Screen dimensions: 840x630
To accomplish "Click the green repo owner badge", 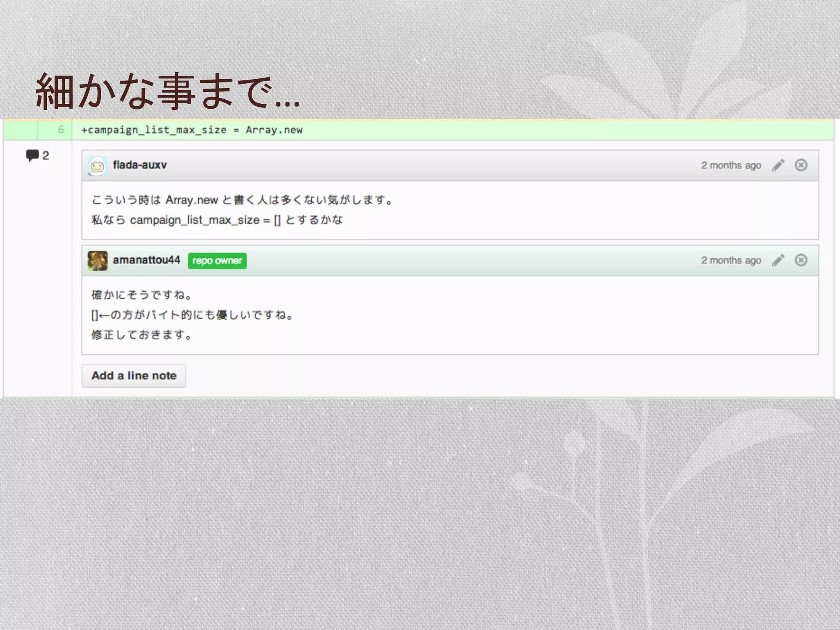I will [217, 261].
